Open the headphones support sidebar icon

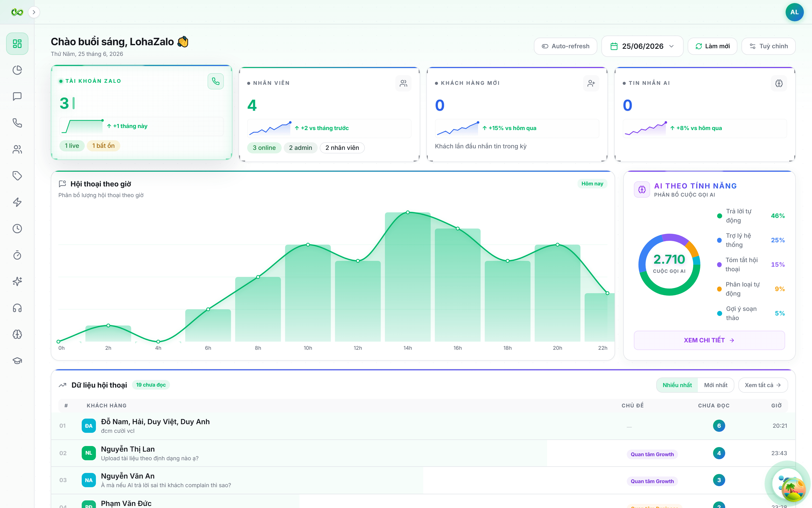coord(17,308)
